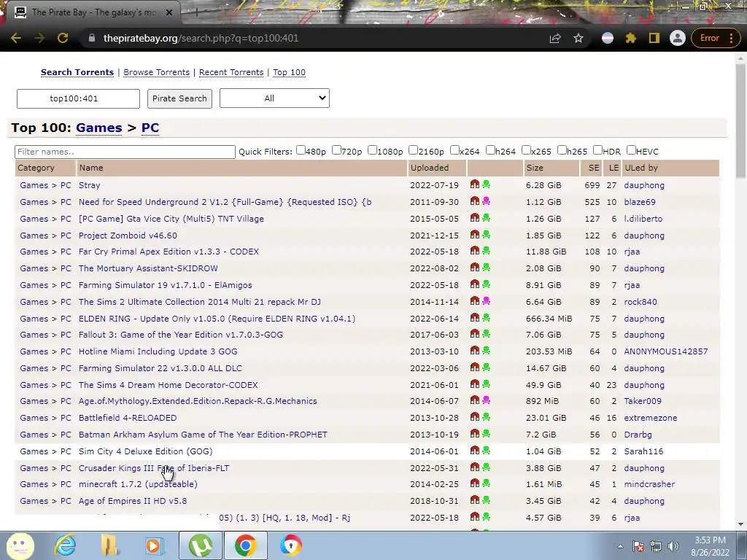This screenshot has height=560, width=747.
Task: Click the Pirate Search button
Action: pos(179,98)
